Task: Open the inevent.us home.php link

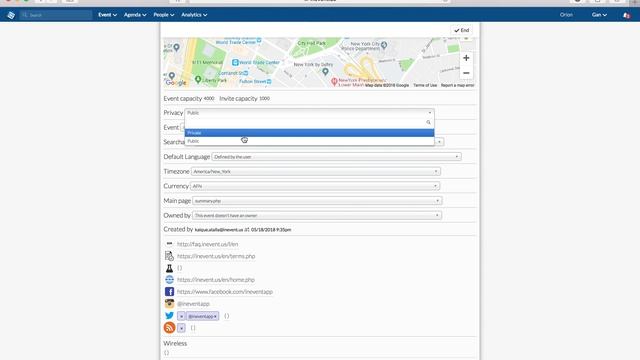Action: 216,280
